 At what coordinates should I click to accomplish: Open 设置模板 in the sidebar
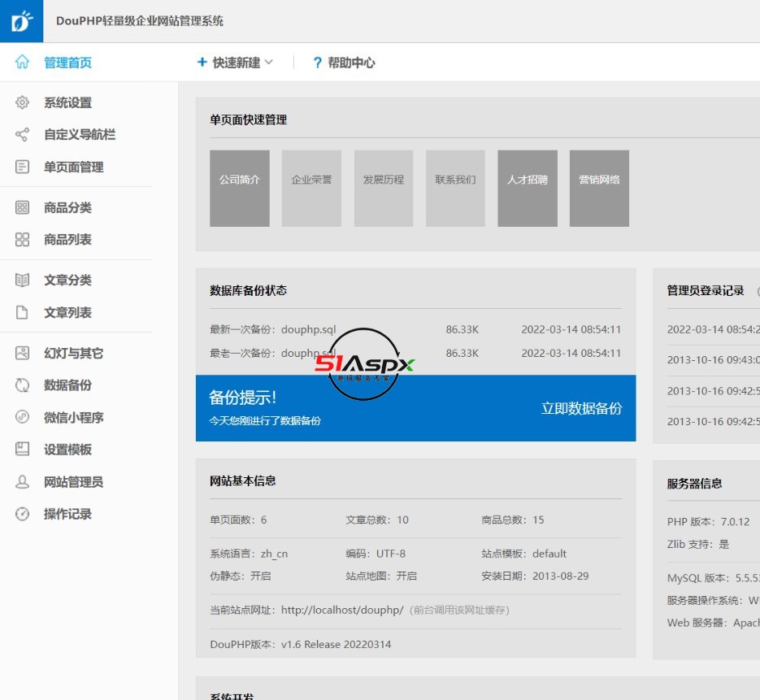tap(67, 450)
